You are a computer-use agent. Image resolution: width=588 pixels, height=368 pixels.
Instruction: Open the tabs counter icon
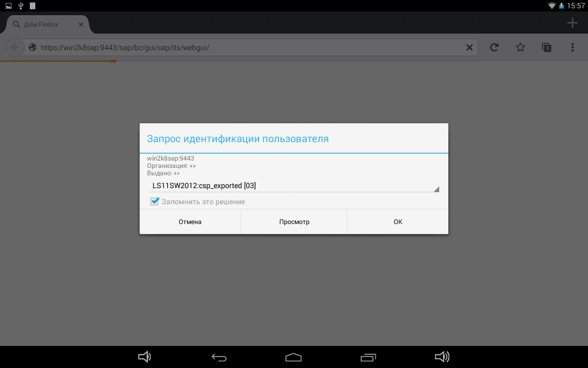pyautogui.click(x=546, y=47)
